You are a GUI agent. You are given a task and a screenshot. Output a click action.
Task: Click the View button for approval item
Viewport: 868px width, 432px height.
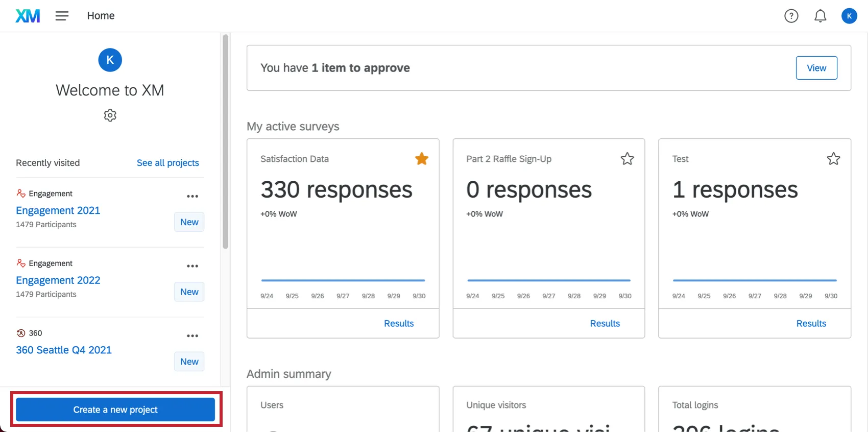click(816, 68)
